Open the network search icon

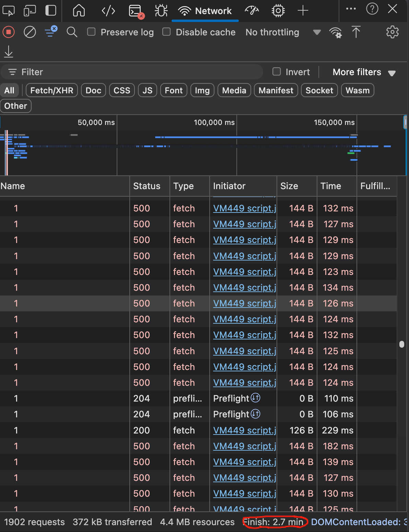click(72, 32)
